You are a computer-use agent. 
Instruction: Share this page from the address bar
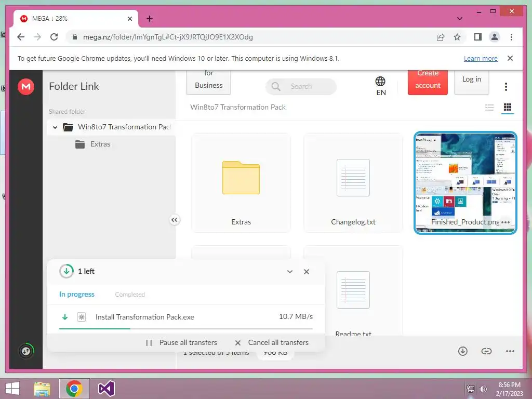[441, 37]
